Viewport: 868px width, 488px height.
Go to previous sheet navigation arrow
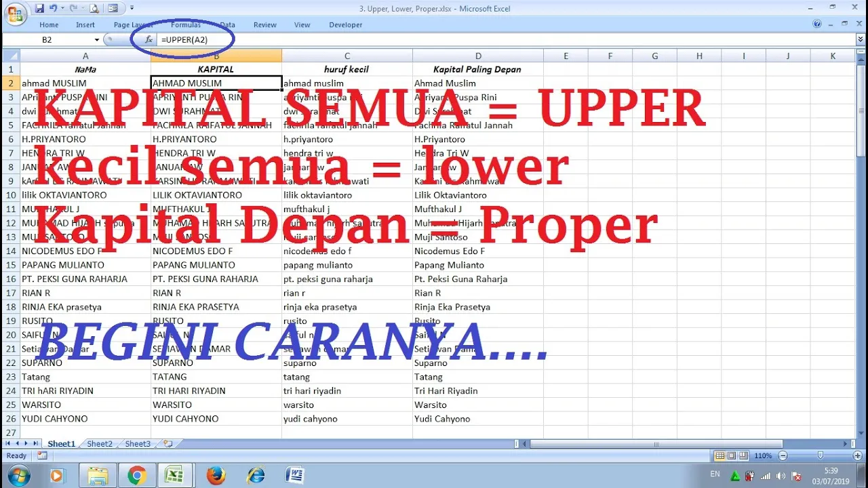click(x=17, y=444)
